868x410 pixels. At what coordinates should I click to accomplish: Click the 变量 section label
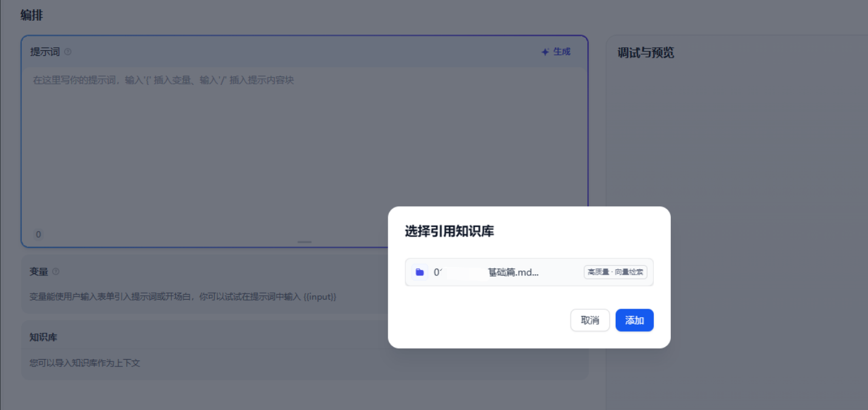(x=39, y=272)
